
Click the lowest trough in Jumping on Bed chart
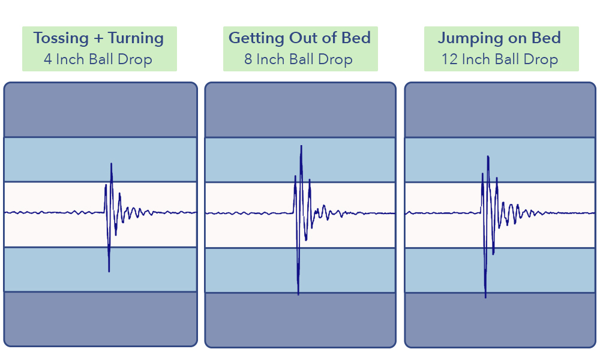click(485, 296)
